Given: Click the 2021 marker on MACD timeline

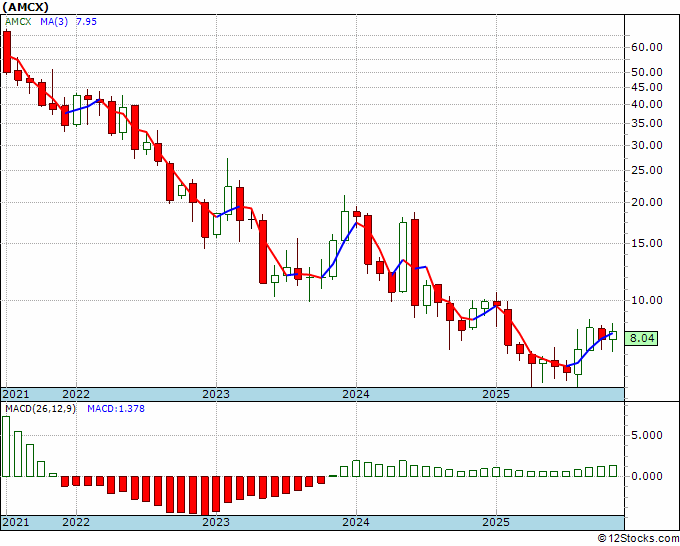Looking at the screenshot, I should [16, 522].
